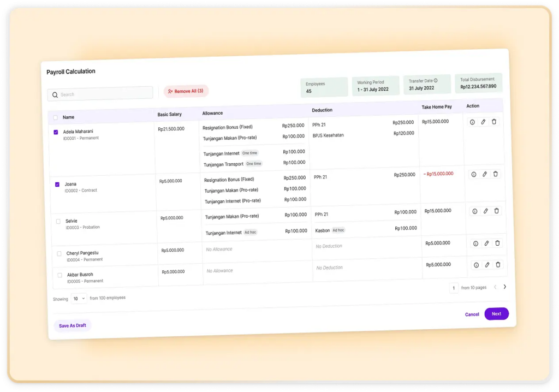Click info icon for Adela Maharani row
Screen dimensions: 559x392
pos(473,122)
